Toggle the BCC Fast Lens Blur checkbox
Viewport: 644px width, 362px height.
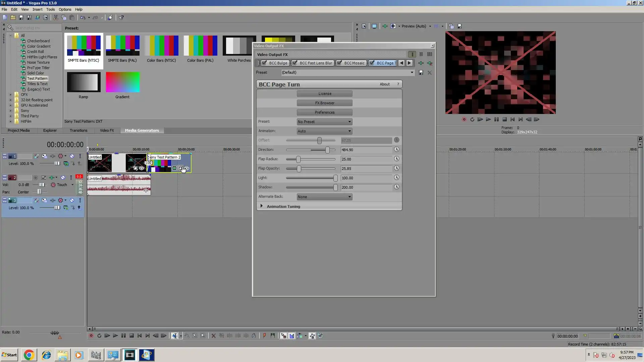pyautogui.click(x=294, y=63)
